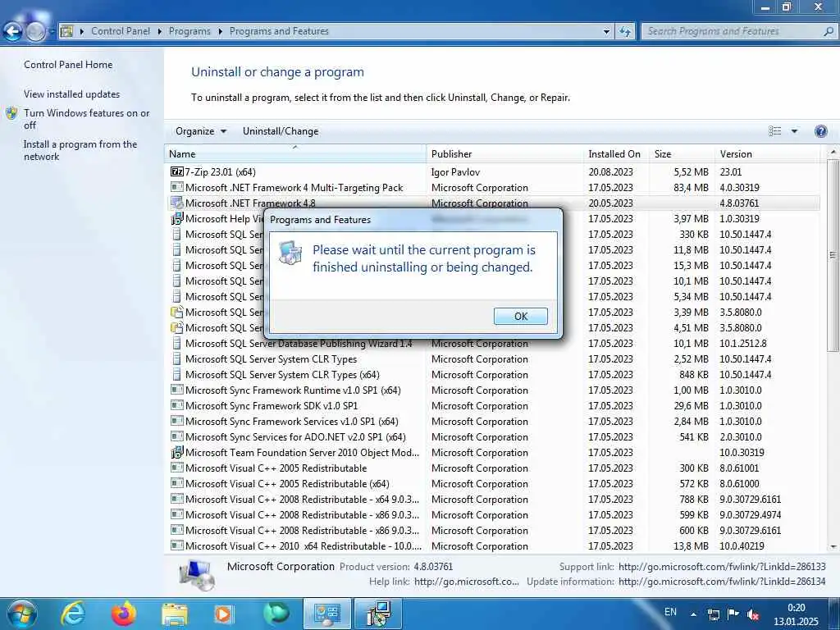Select Microsoft SQL Server Database Publishing Wizard 1.4

click(x=299, y=344)
